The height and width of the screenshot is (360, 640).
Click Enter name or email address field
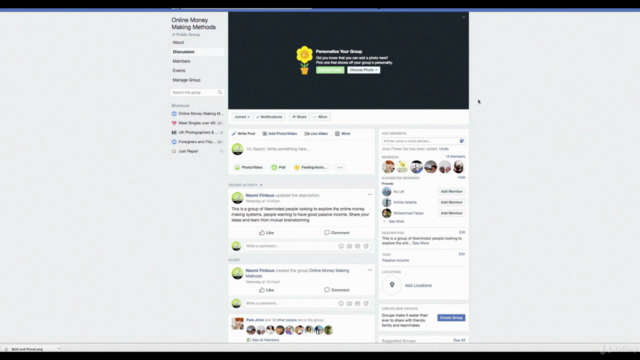click(x=420, y=141)
